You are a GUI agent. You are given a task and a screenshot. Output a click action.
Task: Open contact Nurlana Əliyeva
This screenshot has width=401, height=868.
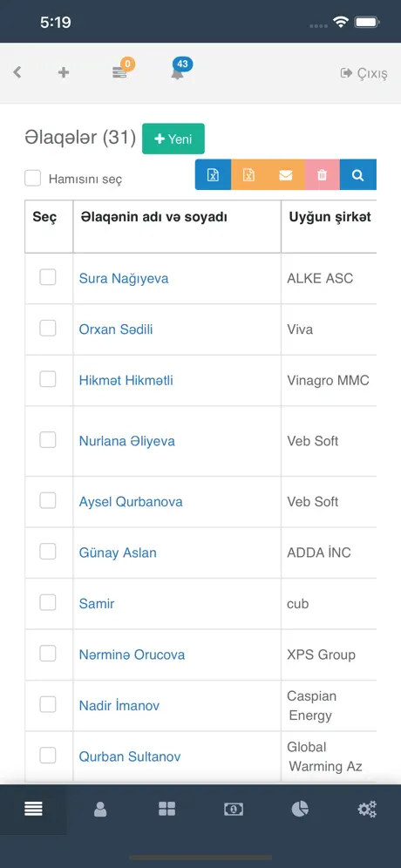(x=126, y=441)
